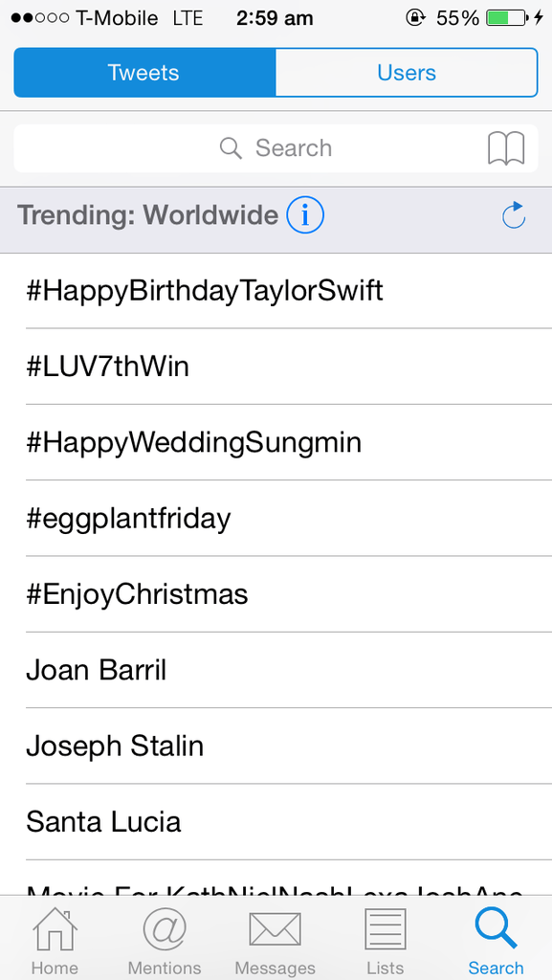Tap the trending info icon
This screenshot has height=980, width=552.
pos(305,215)
